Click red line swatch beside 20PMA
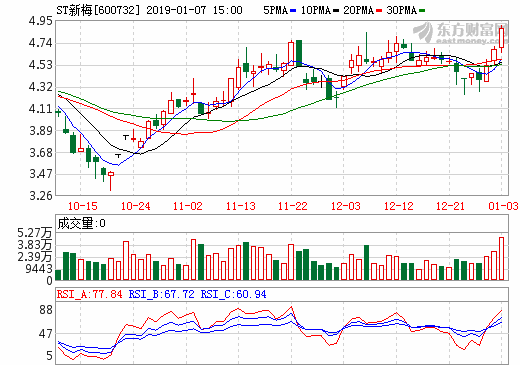Screen dimensions: 520x365 click(379, 11)
